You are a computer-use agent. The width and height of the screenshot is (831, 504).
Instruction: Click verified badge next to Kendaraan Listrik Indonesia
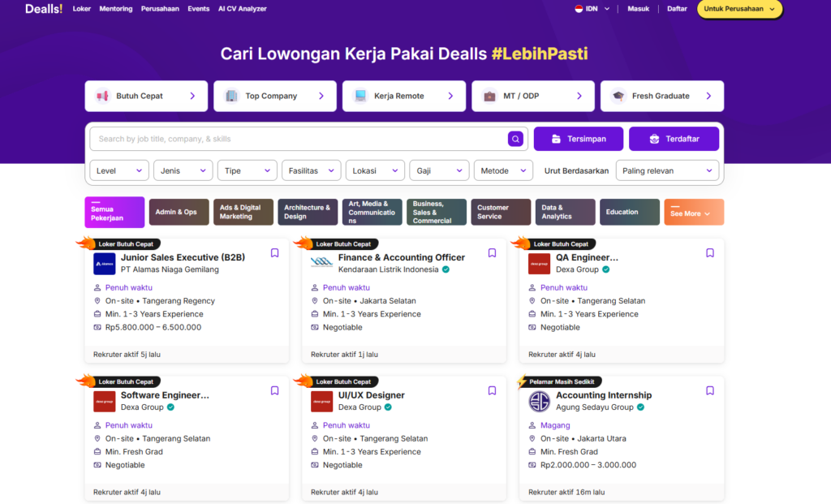coord(446,269)
